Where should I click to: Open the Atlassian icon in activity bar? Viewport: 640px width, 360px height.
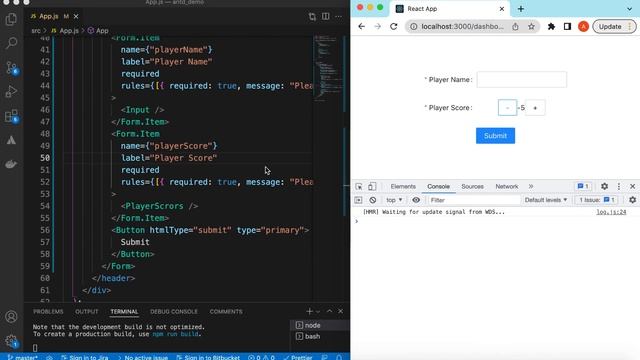[x=11, y=140]
